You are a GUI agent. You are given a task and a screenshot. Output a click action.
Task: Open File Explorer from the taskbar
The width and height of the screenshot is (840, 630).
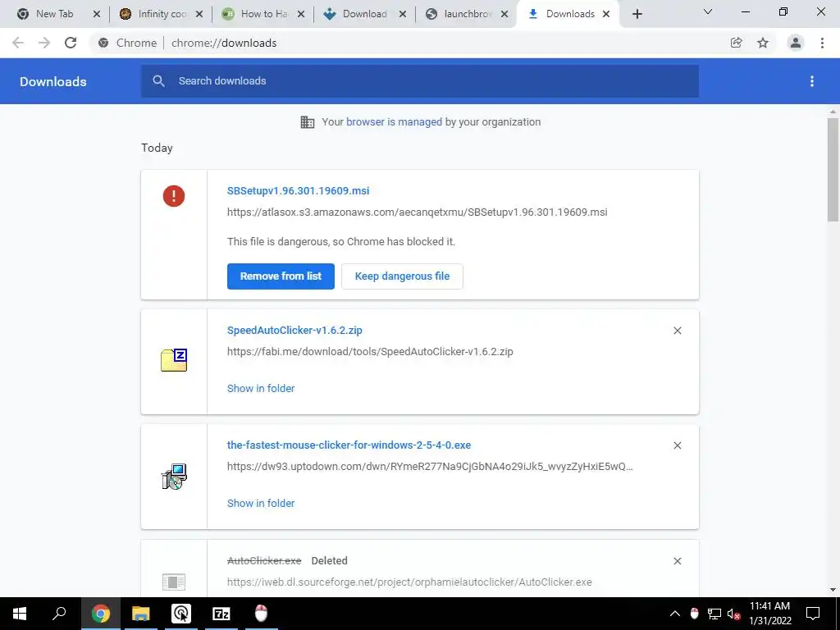point(141,614)
